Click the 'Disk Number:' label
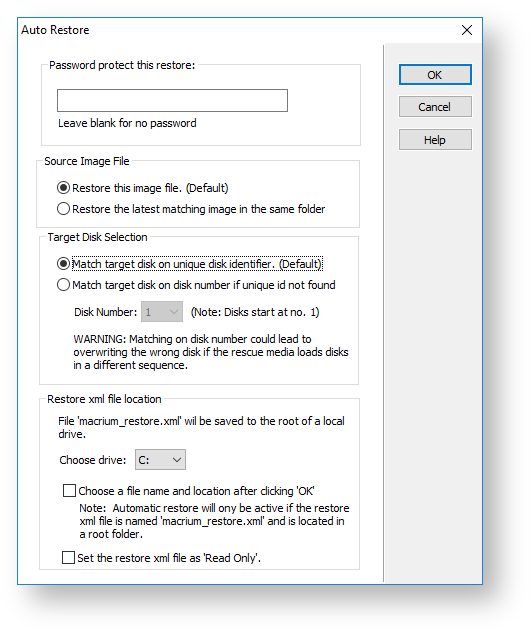Screen dimensions: 531x633 click(x=105, y=312)
